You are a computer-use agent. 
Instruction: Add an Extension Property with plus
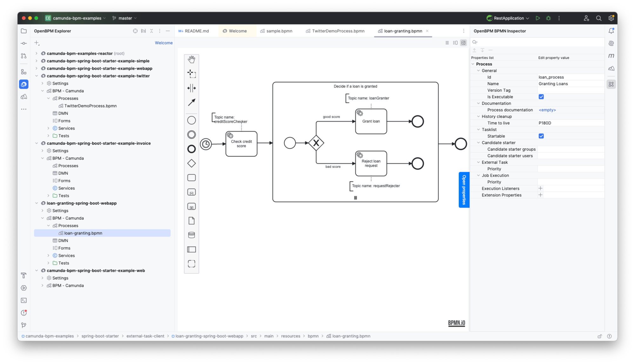[540, 195]
